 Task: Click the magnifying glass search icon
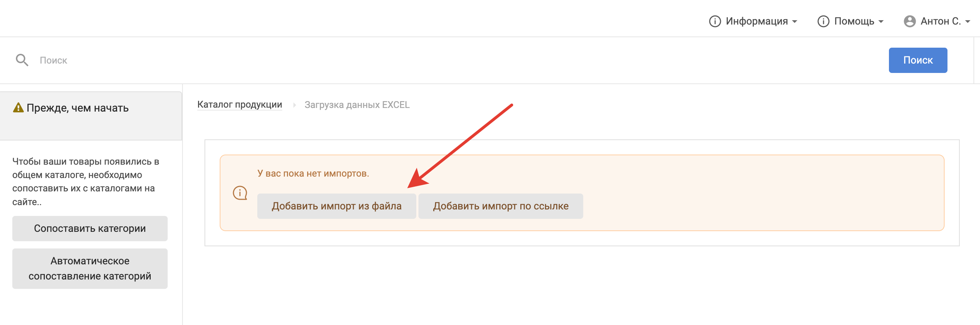22,60
